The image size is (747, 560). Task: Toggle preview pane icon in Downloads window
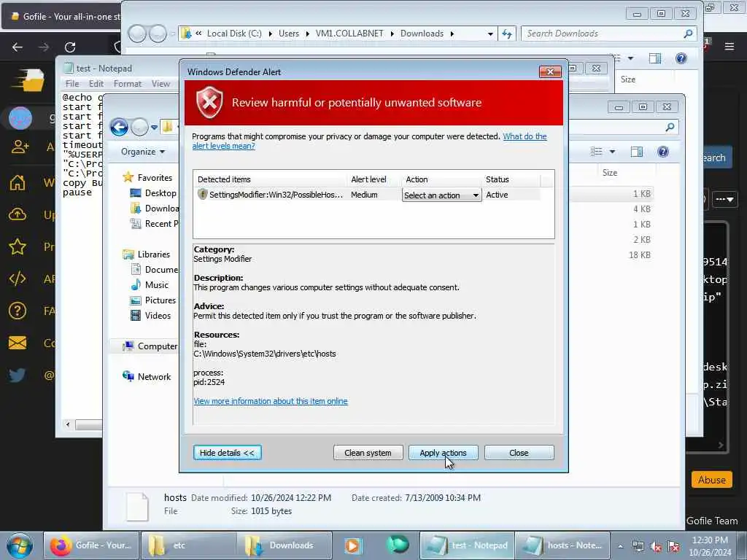pyautogui.click(x=655, y=58)
